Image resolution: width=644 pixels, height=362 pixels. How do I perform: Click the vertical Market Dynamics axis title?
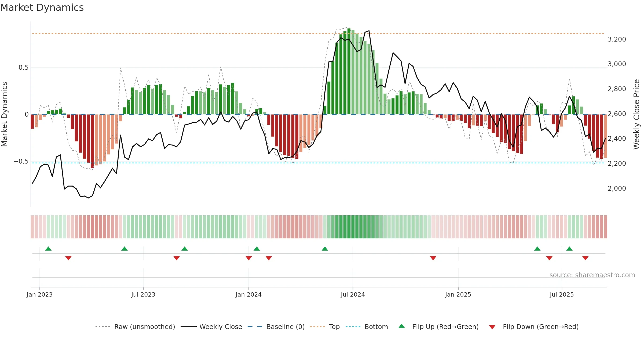point(5,114)
